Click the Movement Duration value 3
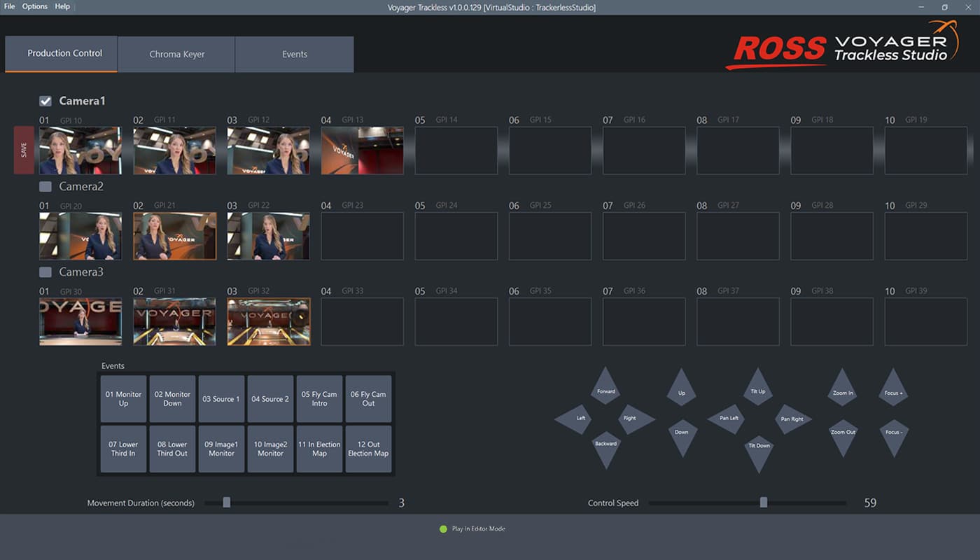The width and height of the screenshot is (980, 560). click(x=402, y=503)
